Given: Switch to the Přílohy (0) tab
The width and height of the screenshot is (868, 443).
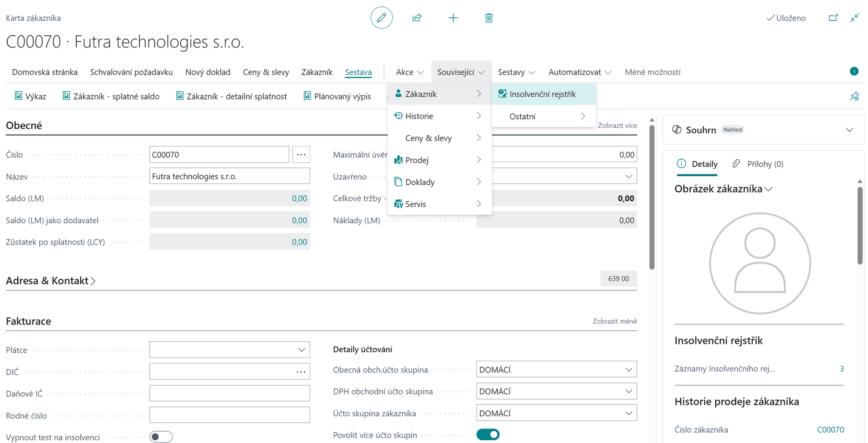Looking at the screenshot, I should (764, 164).
